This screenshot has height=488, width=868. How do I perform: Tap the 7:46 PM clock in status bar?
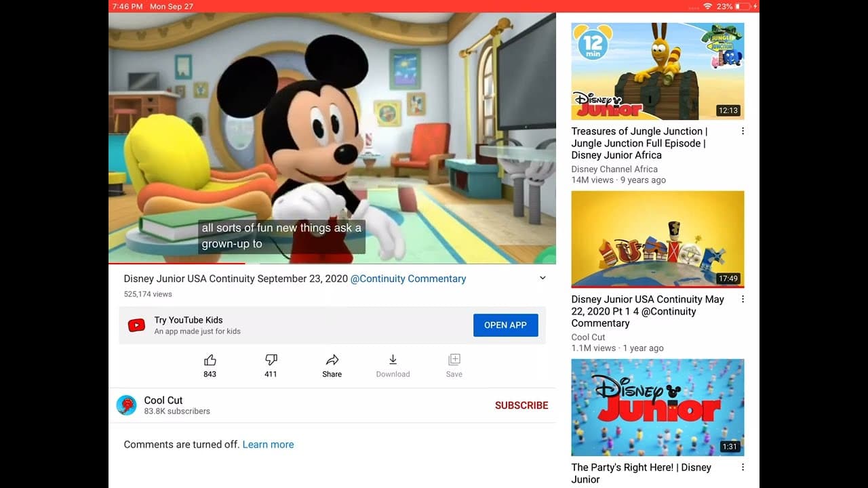[127, 6]
